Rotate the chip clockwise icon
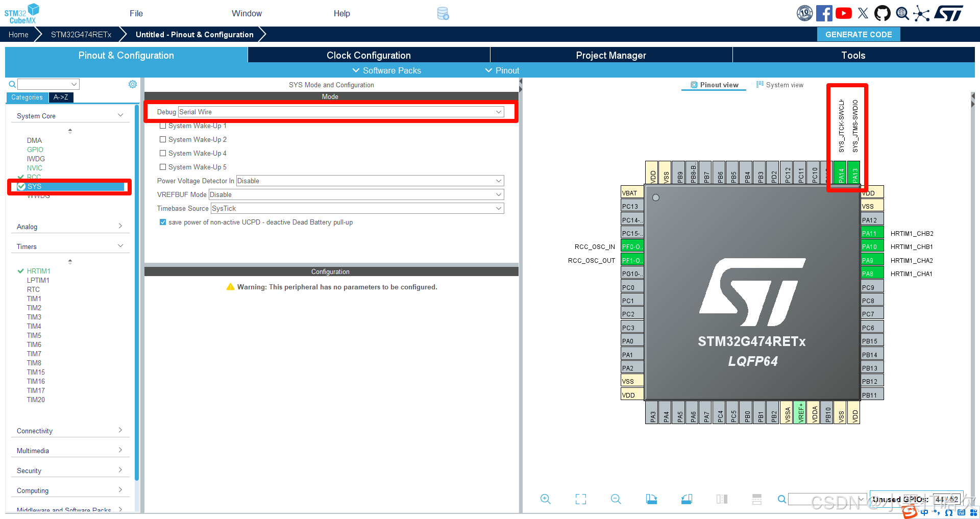The image size is (980, 519). click(x=651, y=499)
